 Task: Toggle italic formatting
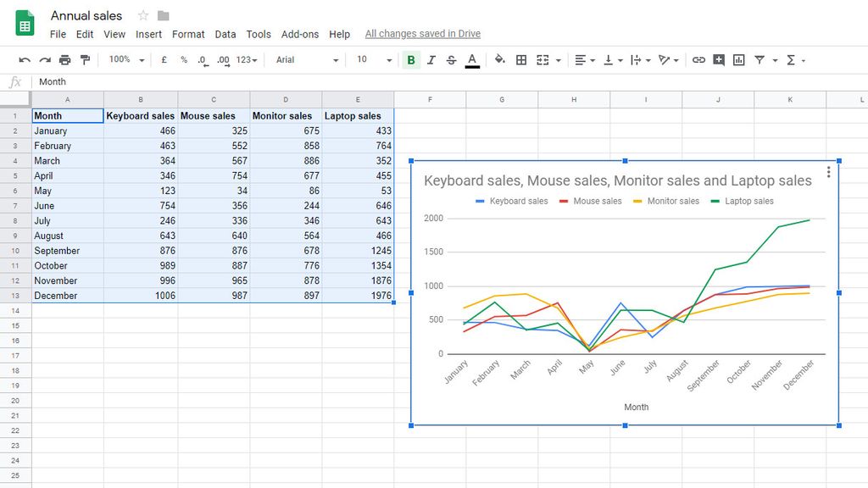[x=431, y=59]
